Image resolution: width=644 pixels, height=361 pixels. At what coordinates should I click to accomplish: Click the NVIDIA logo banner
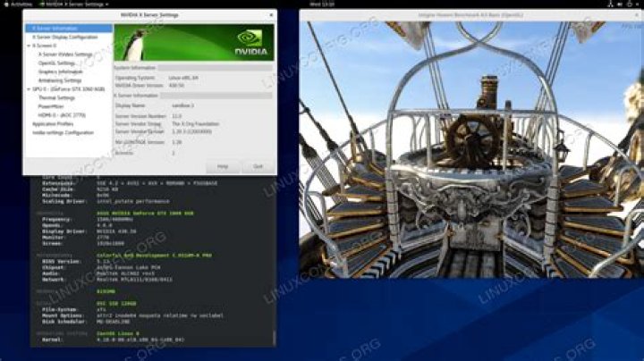click(x=194, y=42)
